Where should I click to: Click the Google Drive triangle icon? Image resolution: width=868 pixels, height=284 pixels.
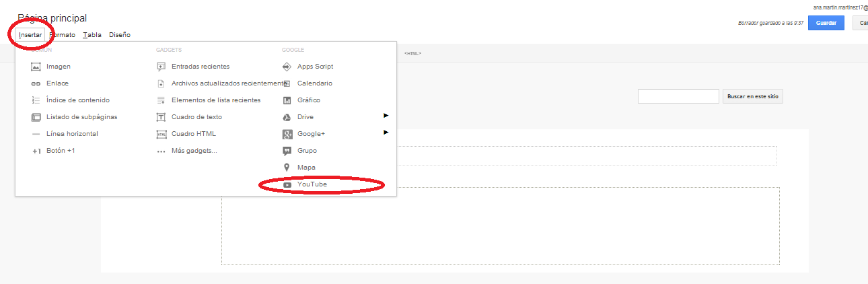coord(287,117)
